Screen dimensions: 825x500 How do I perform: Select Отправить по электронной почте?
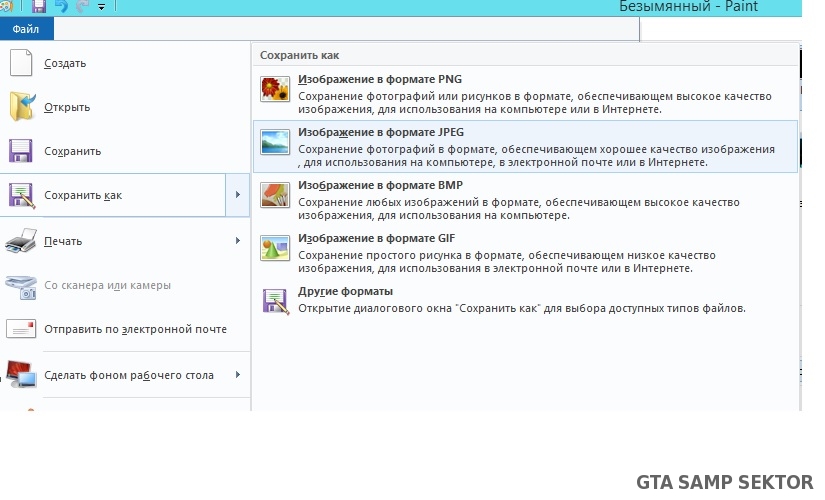point(125,329)
